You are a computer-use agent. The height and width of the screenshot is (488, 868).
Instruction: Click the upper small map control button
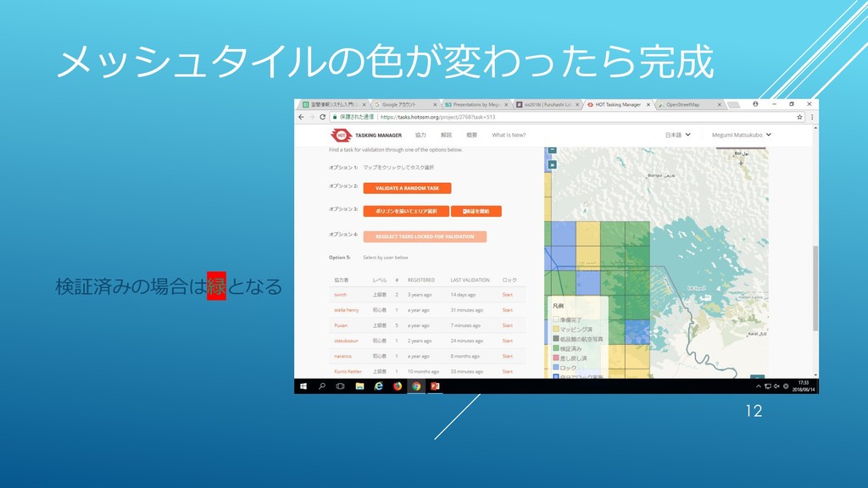(x=552, y=150)
